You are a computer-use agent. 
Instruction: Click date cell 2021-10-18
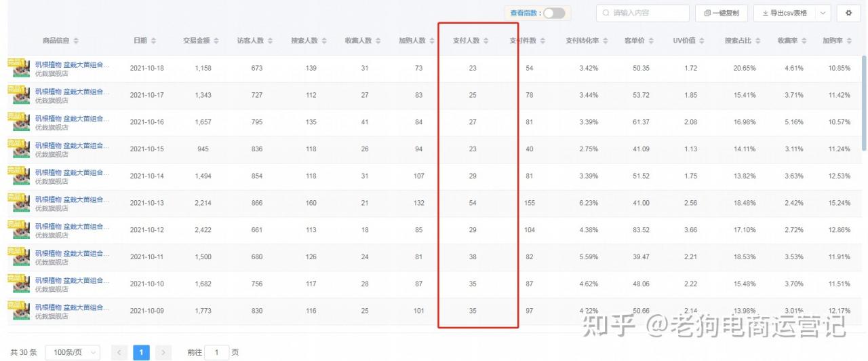(x=147, y=69)
